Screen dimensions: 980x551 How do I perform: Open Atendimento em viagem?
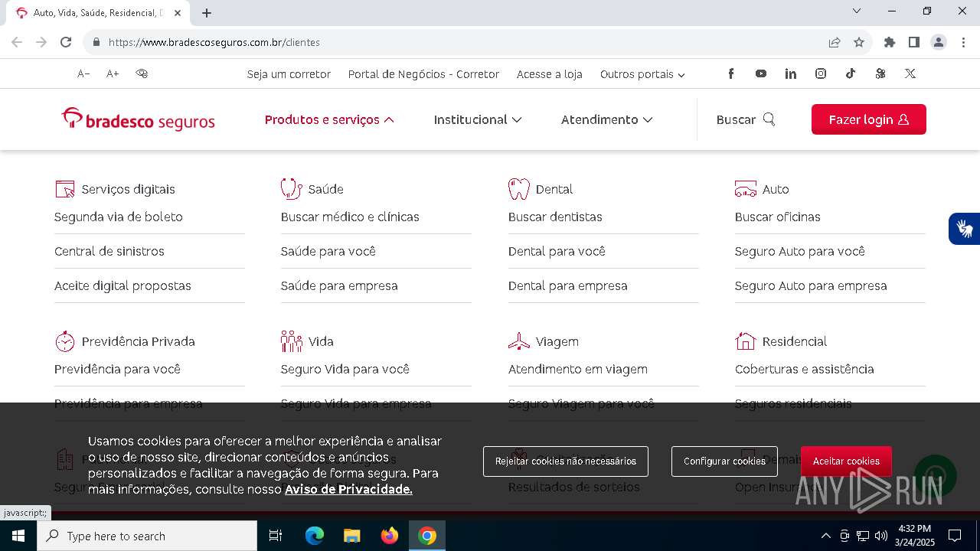tap(578, 369)
